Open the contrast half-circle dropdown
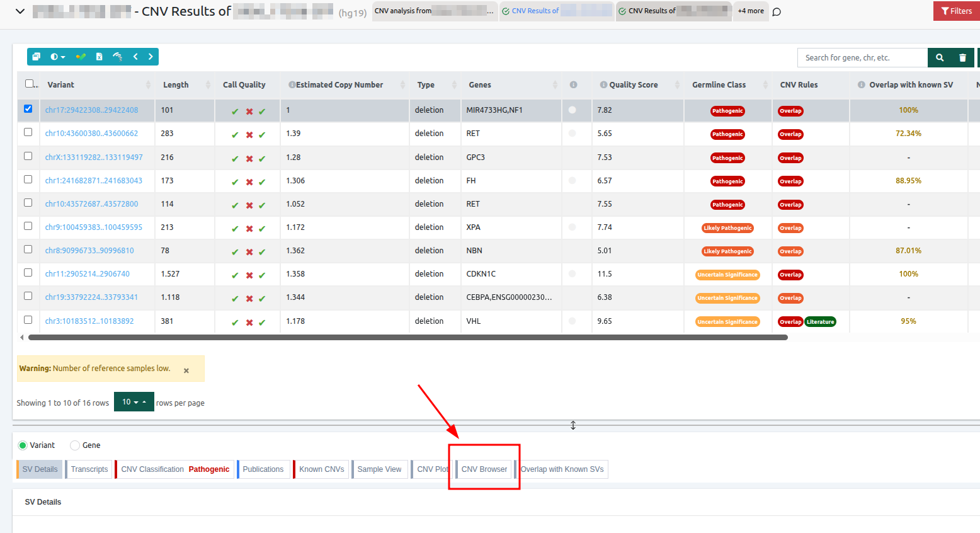980x533 pixels. (57, 57)
